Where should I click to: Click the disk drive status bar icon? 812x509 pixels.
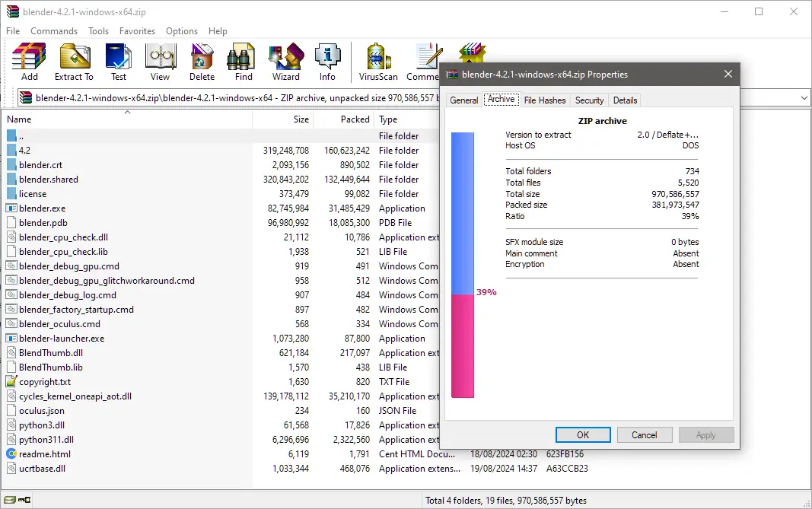(x=10, y=500)
